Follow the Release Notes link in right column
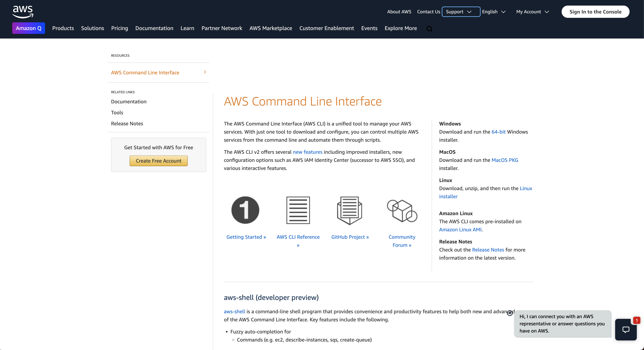 488,250
